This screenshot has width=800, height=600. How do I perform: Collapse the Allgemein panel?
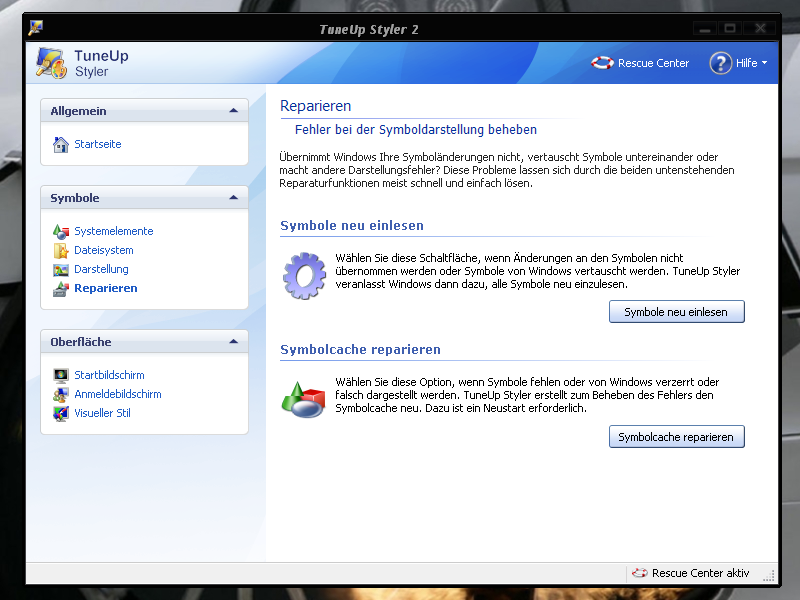(x=234, y=111)
